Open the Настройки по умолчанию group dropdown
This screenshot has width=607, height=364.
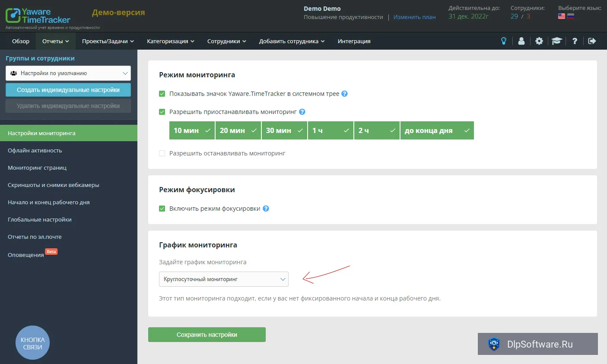pyautogui.click(x=68, y=73)
